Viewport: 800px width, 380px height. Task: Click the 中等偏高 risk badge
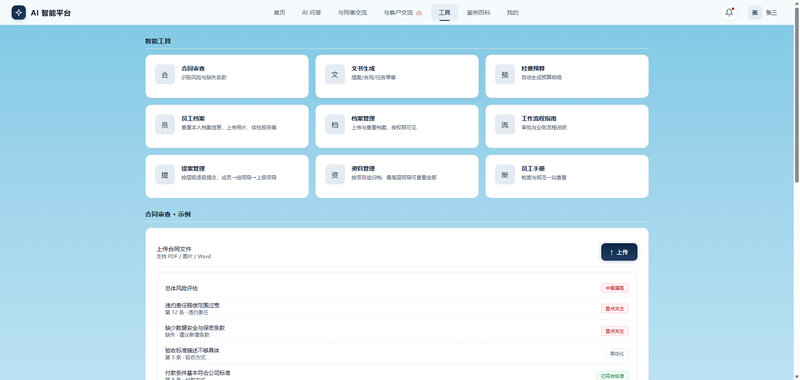point(614,288)
